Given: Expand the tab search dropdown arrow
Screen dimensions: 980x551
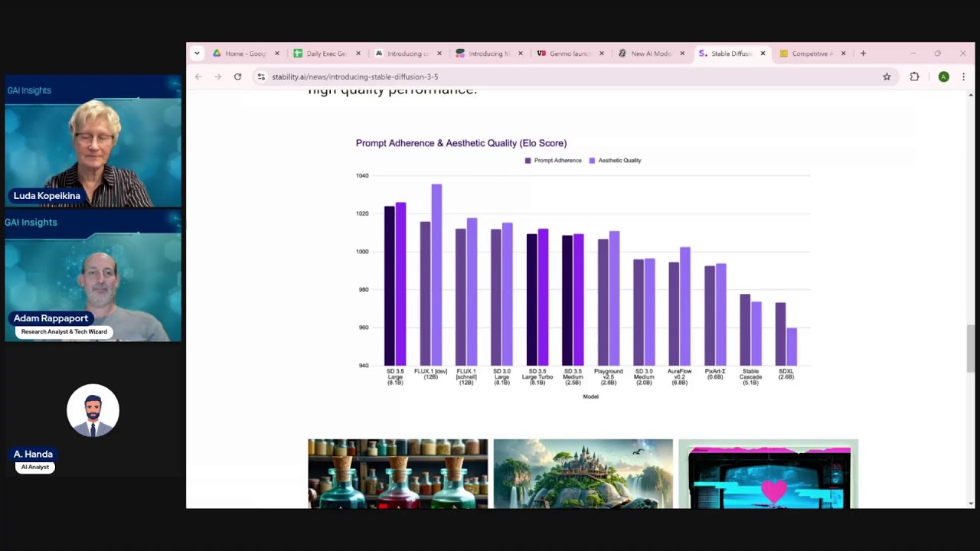Looking at the screenshot, I should pyautogui.click(x=197, y=54).
